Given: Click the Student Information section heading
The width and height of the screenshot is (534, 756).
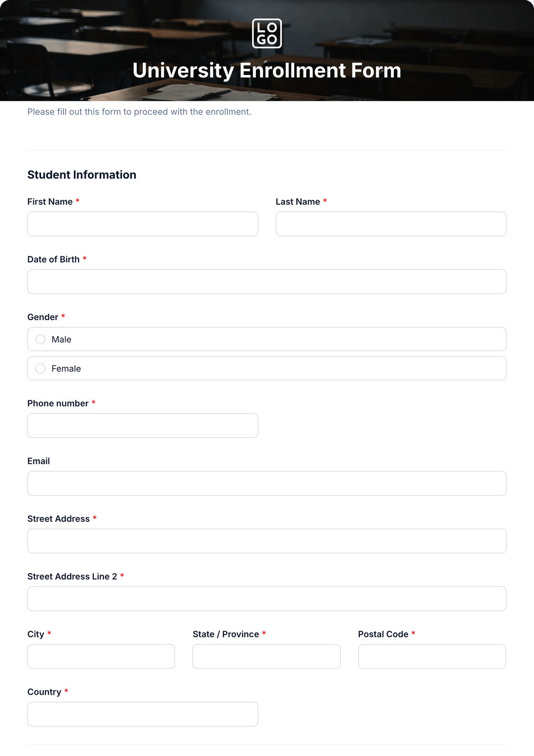Looking at the screenshot, I should point(82,175).
